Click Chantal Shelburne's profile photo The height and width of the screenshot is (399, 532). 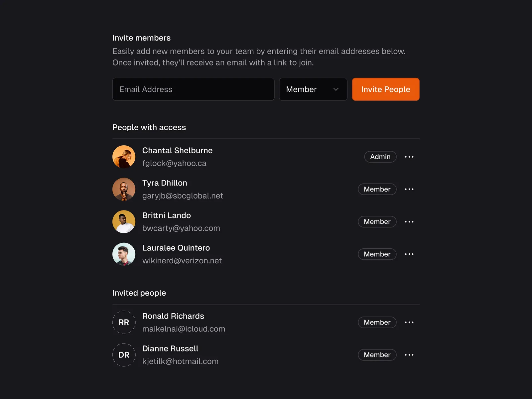pyautogui.click(x=124, y=157)
